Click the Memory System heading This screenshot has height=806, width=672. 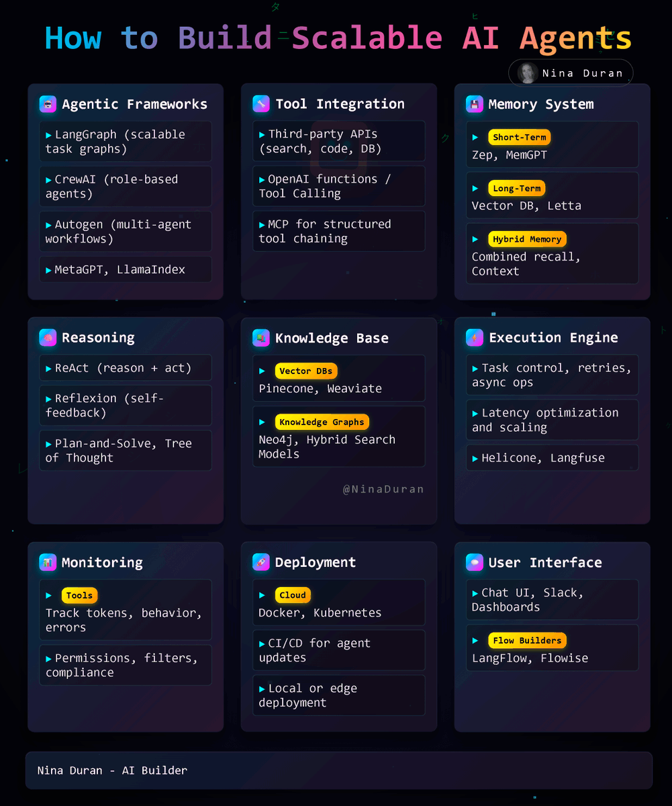[x=541, y=104]
